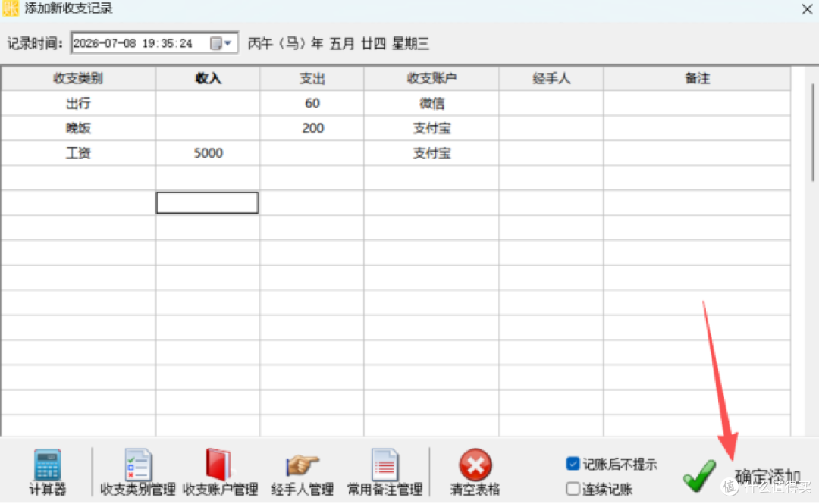Click the 工资 category cell

[78, 153]
